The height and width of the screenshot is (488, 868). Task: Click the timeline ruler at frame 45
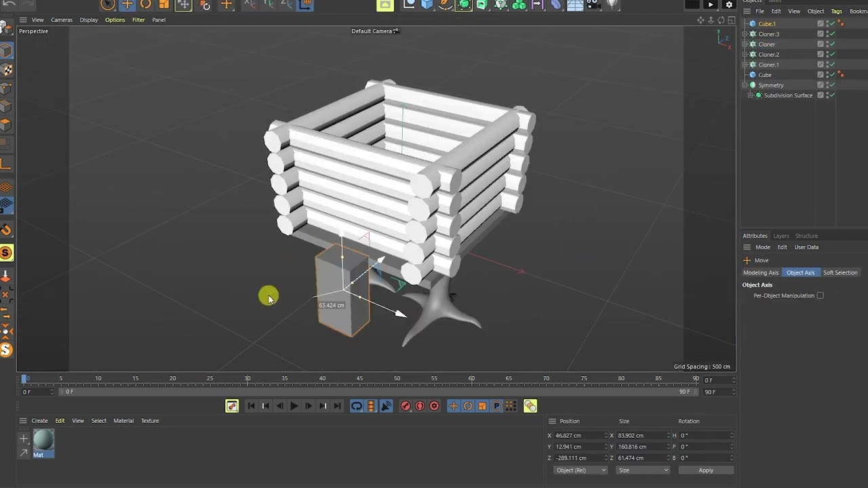pos(359,378)
